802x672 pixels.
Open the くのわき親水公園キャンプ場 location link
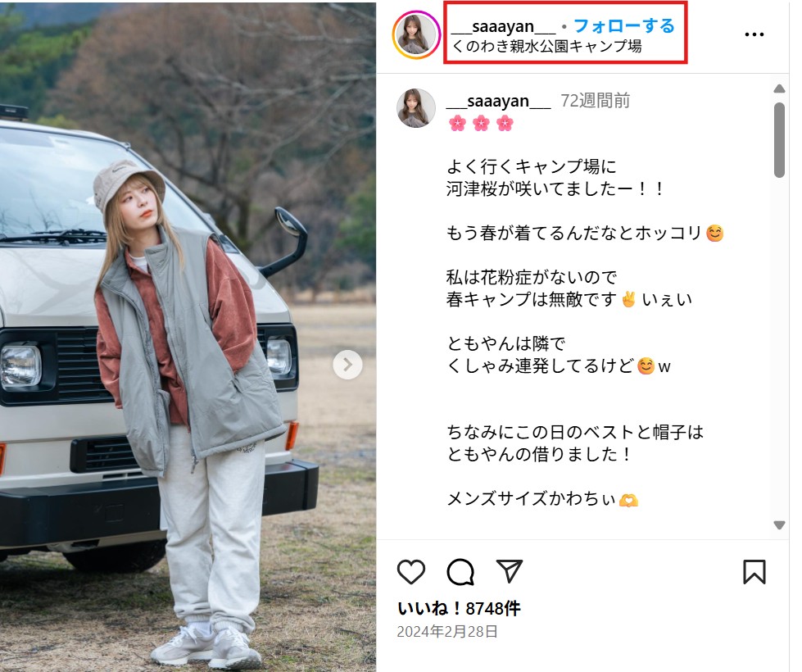pyautogui.click(x=546, y=46)
